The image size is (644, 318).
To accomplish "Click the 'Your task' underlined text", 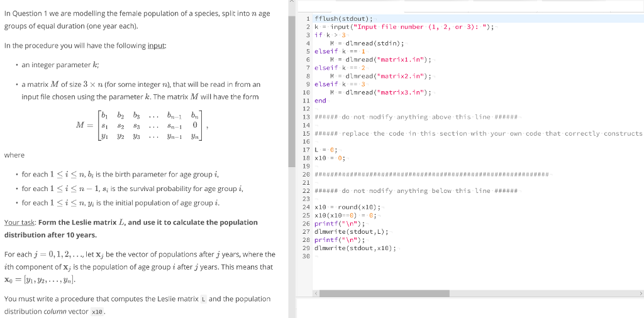I will tap(19, 222).
